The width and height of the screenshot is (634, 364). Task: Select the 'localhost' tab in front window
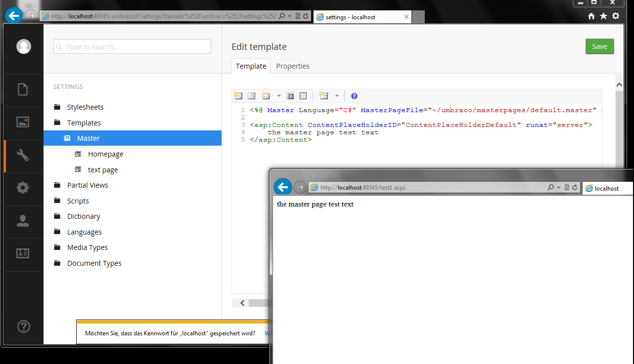tap(607, 188)
